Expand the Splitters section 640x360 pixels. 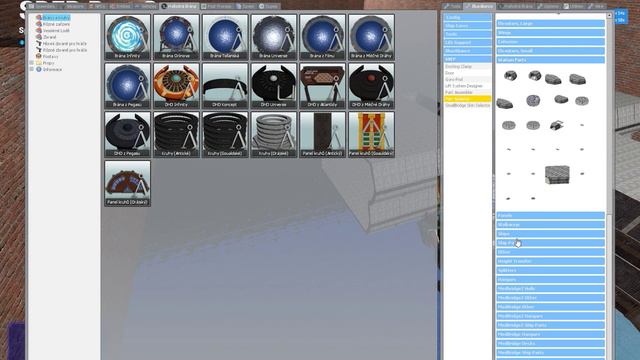[550, 270]
